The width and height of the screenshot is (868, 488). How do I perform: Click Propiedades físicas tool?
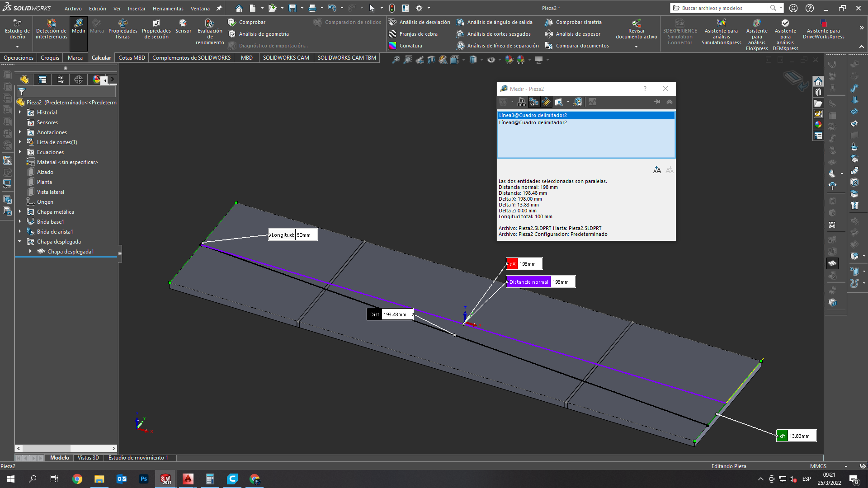pyautogui.click(x=123, y=29)
